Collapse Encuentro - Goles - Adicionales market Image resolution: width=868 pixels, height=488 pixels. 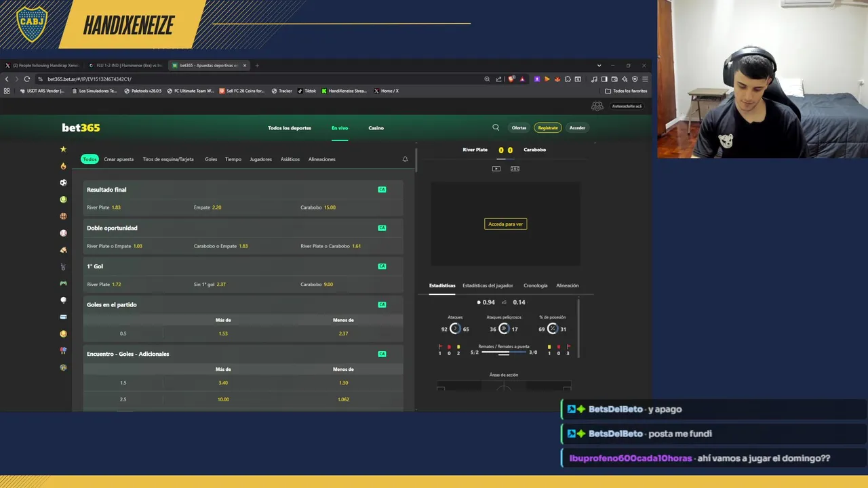click(x=243, y=354)
